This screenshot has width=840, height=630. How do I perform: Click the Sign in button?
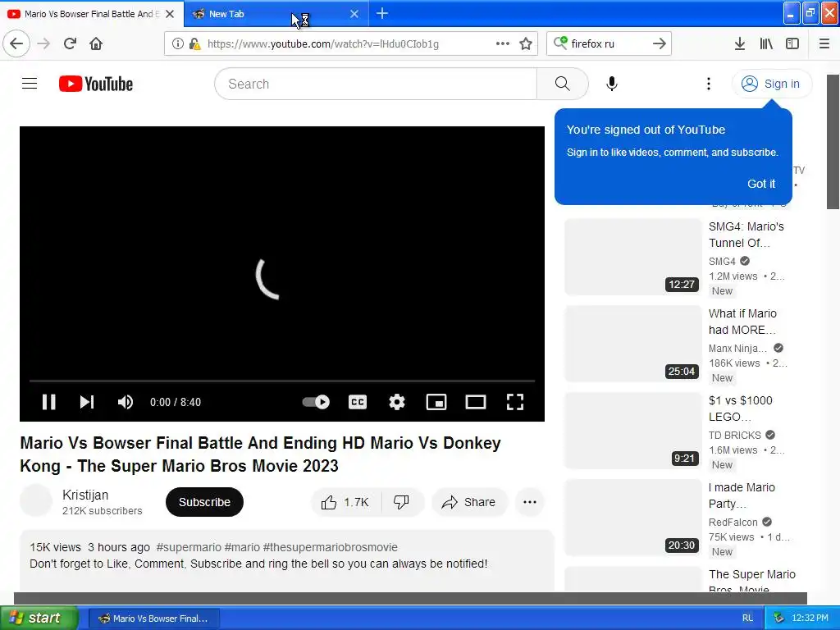point(771,84)
